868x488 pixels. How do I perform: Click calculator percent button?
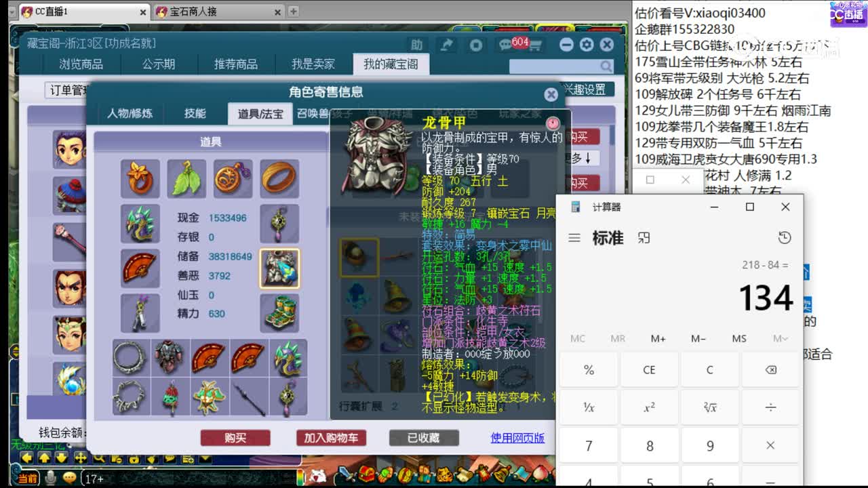click(x=589, y=370)
